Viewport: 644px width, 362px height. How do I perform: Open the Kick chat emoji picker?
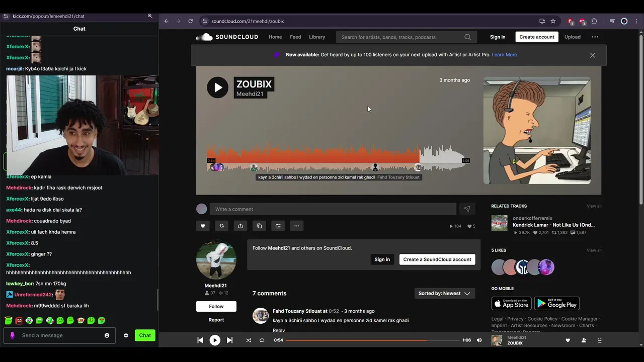pyautogui.click(x=107, y=335)
